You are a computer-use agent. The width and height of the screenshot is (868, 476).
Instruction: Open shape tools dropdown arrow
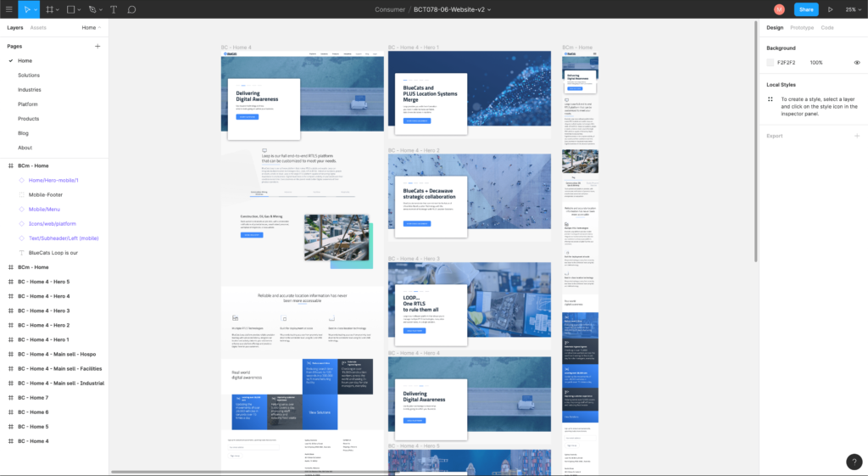(x=79, y=10)
